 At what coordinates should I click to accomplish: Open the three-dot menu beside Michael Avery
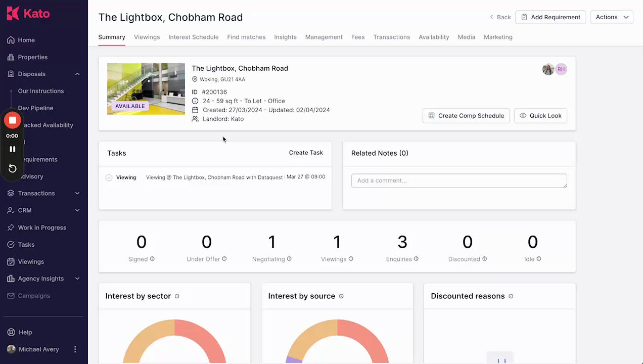pos(75,349)
